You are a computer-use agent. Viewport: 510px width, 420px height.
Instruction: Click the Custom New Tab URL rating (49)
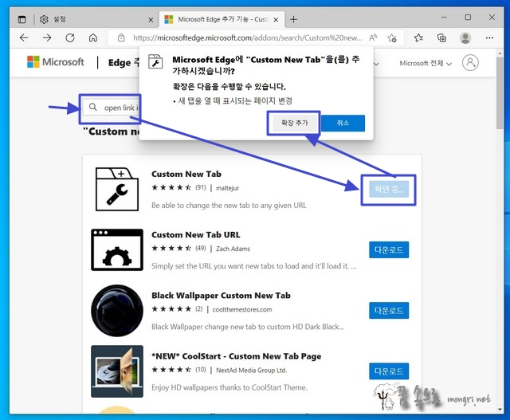178,248
